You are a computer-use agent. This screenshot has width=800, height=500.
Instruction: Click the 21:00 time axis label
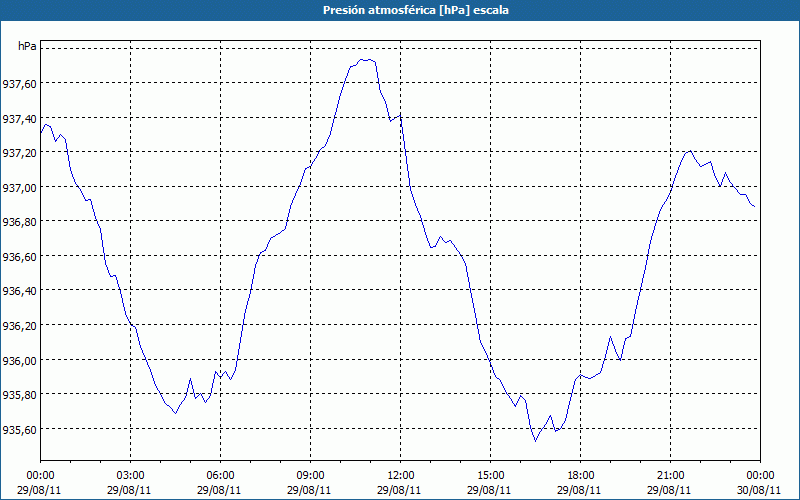(x=670, y=476)
